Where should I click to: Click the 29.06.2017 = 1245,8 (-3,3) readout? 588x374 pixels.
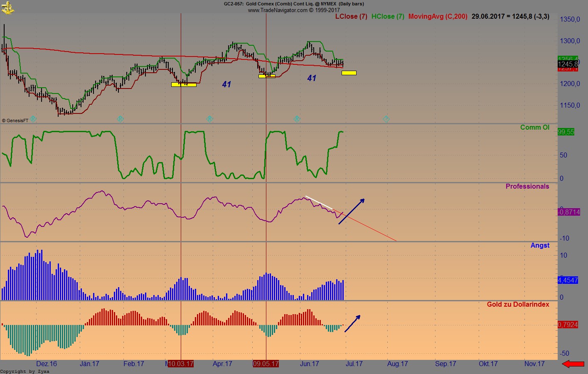point(511,17)
